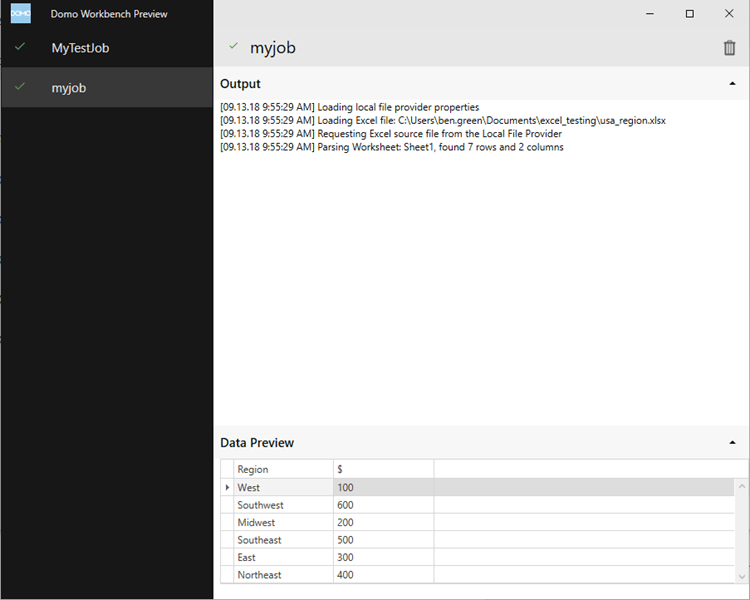The width and height of the screenshot is (750, 600).
Task: Click the value 400 cell
Action: point(384,575)
